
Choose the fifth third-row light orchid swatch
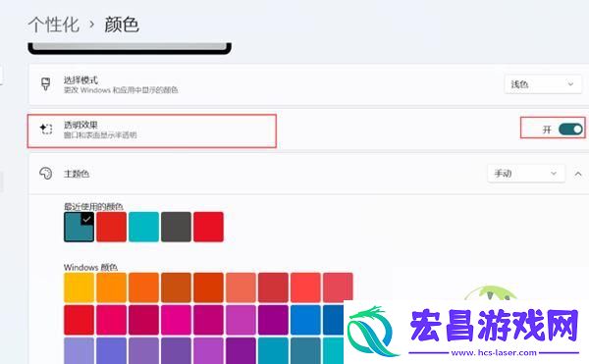pyautogui.click(x=208, y=351)
